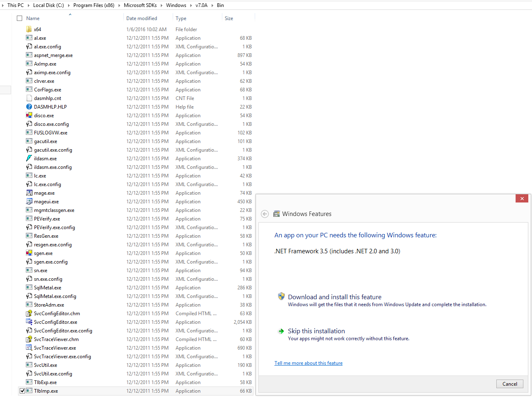Click the PEVerify.exe application icon
Screen dimensions: 532x398
29,218
